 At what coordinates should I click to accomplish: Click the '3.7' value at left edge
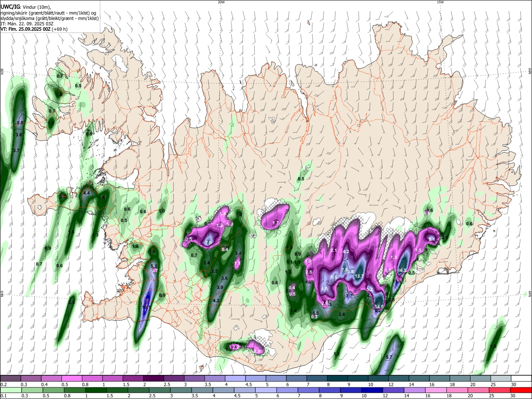tap(16, 150)
